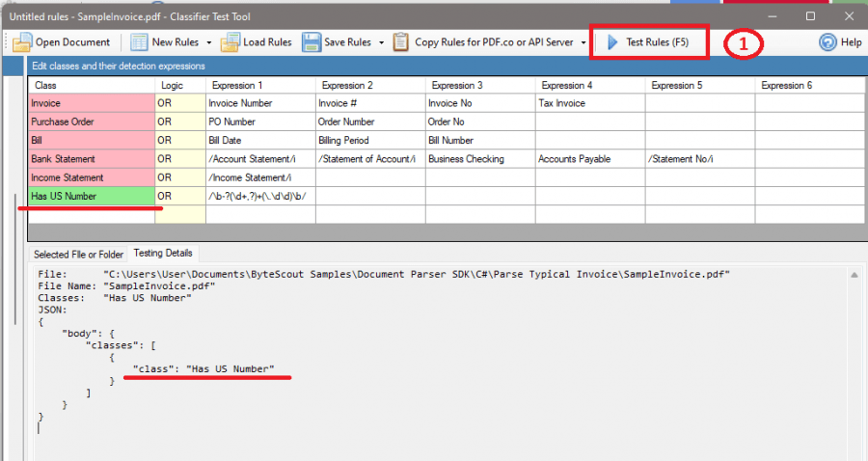
Task: Switch to Selected File or Folder tab
Action: click(79, 255)
